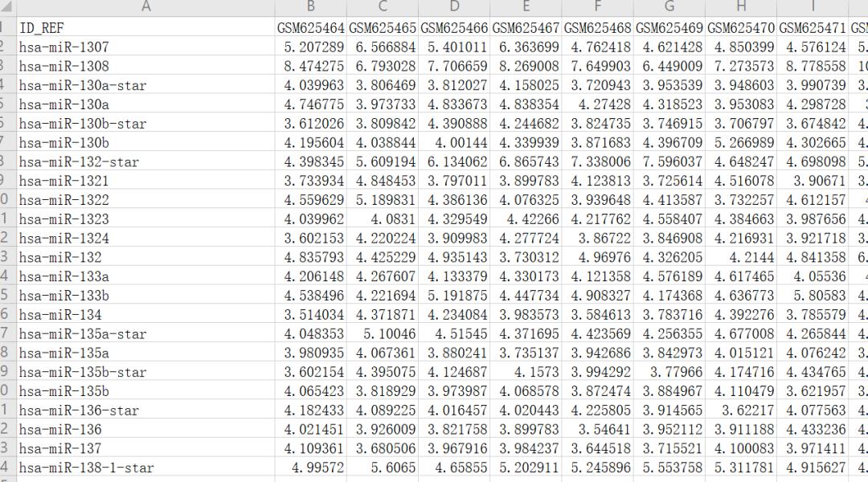
Task: Click the GSM625464 header cell
Action: (310, 27)
